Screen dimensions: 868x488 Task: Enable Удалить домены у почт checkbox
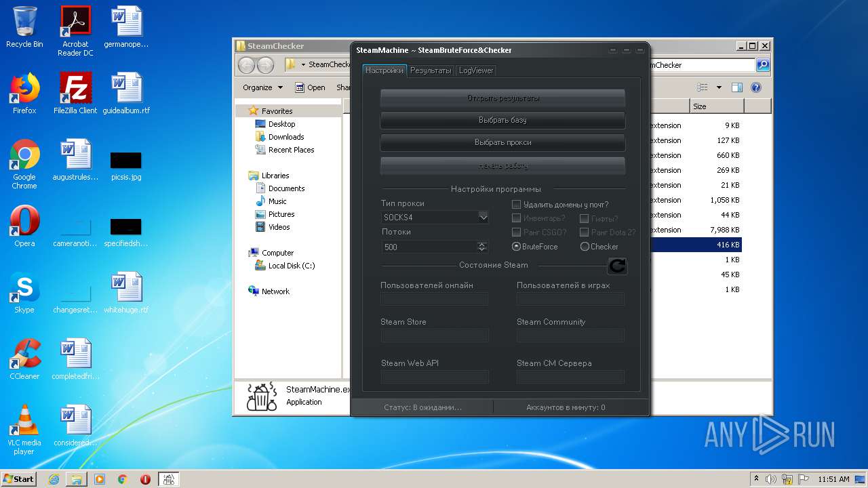(x=516, y=204)
